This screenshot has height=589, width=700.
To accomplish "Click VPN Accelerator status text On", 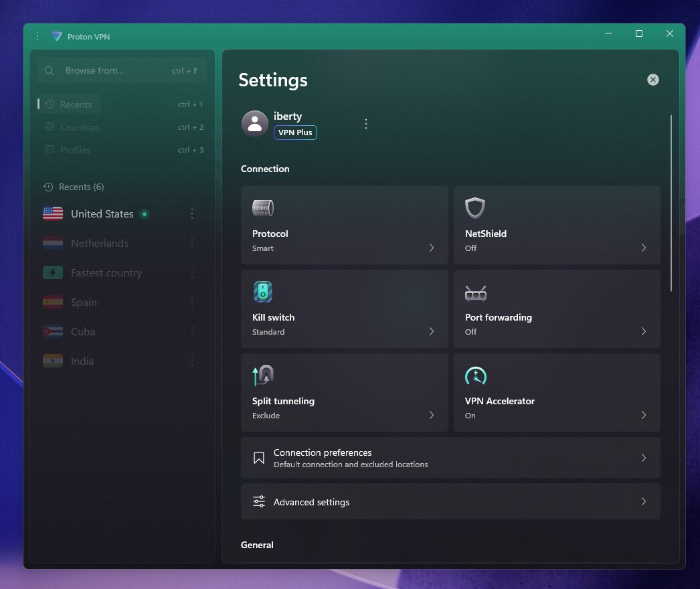I will point(470,415).
